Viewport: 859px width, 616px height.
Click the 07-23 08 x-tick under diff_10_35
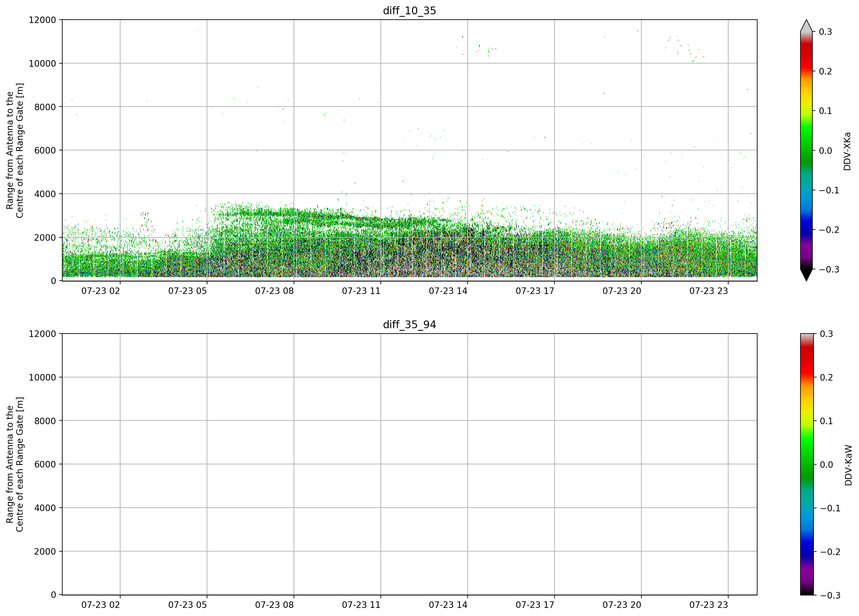(274, 291)
